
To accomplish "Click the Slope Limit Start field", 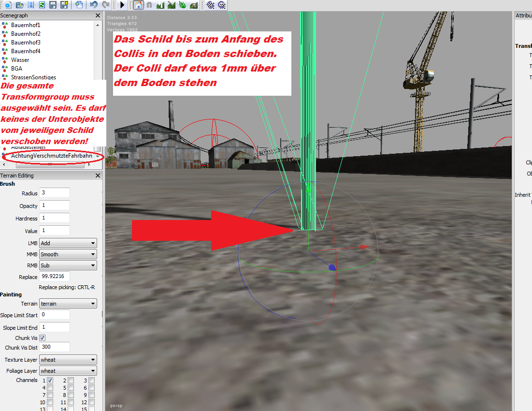I will [55, 315].
